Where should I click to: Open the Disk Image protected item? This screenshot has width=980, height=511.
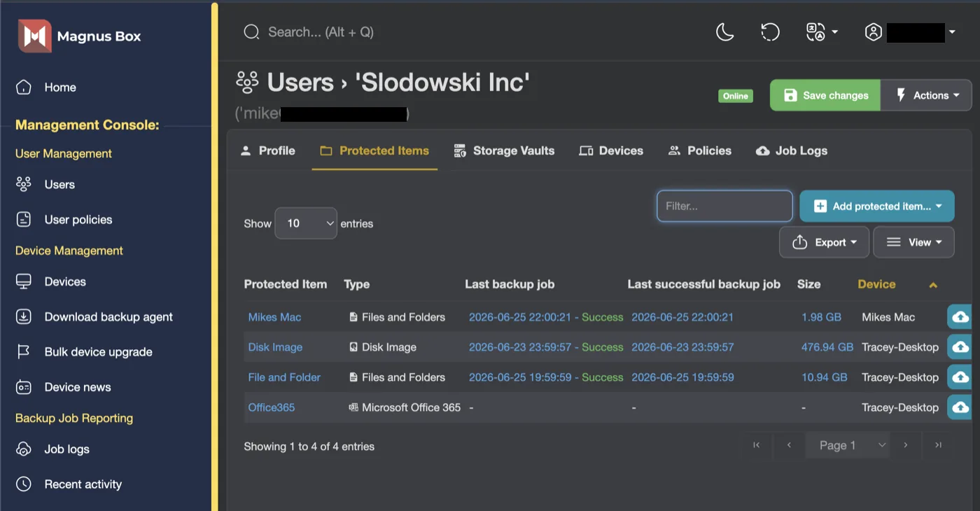(275, 347)
